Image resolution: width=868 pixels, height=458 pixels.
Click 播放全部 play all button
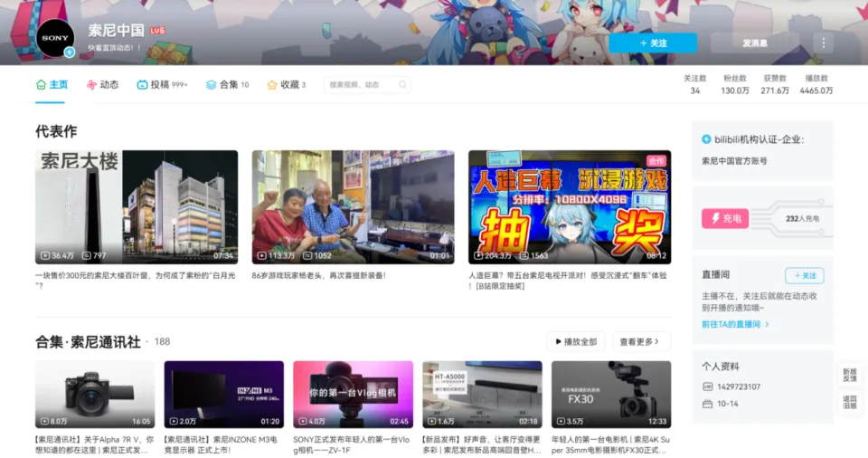pyautogui.click(x=576, y=341)
